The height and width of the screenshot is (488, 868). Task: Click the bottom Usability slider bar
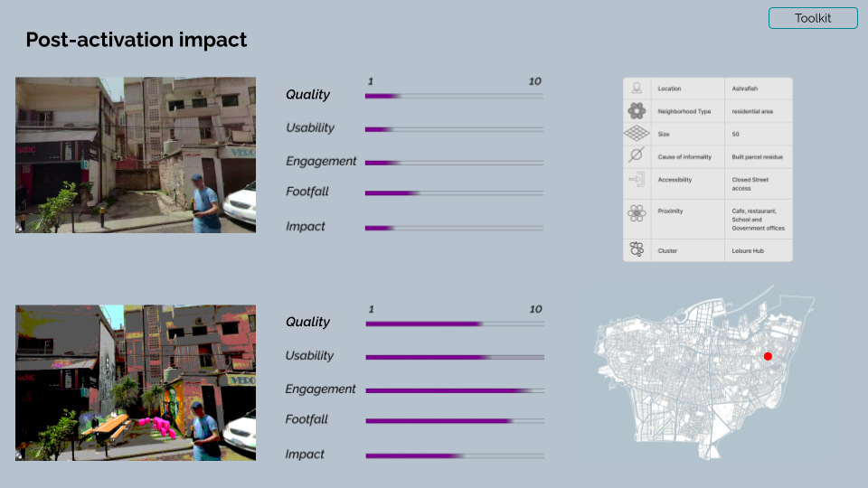pos(455,358)
